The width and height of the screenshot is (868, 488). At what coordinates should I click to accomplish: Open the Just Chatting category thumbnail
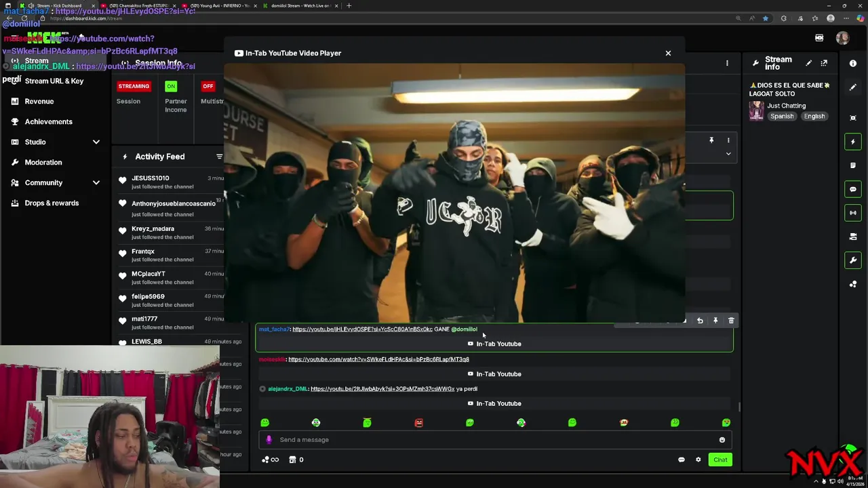click(756, 110)
